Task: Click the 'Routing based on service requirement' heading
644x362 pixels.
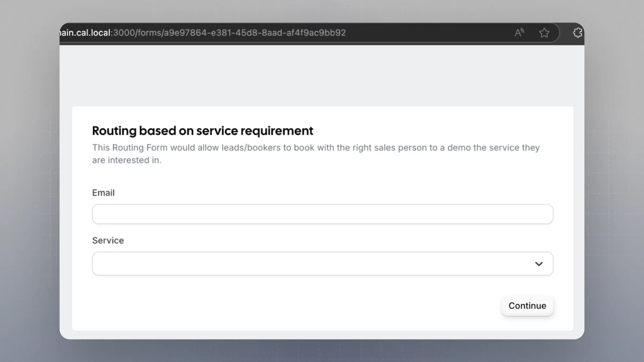Action: [203, 131]
